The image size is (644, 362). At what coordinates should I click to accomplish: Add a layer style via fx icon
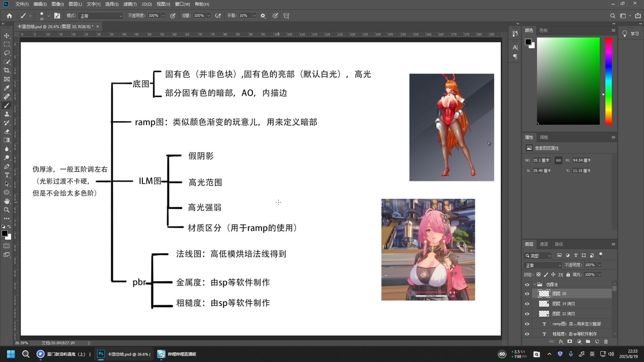[561, 342]
